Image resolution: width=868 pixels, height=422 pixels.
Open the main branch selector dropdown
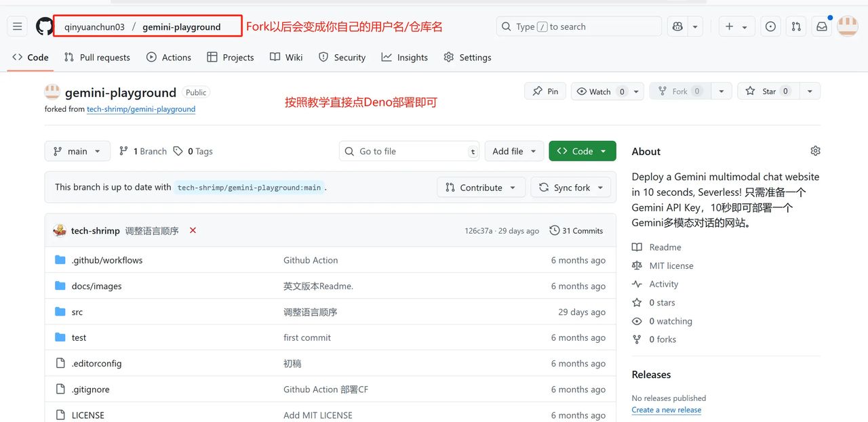tap(77, 150)
